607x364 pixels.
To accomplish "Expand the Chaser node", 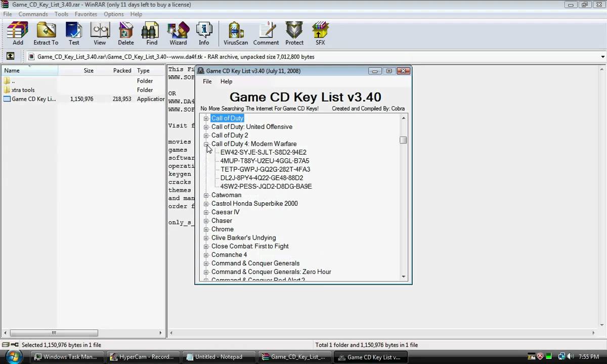I will click(x=206, y=221).
